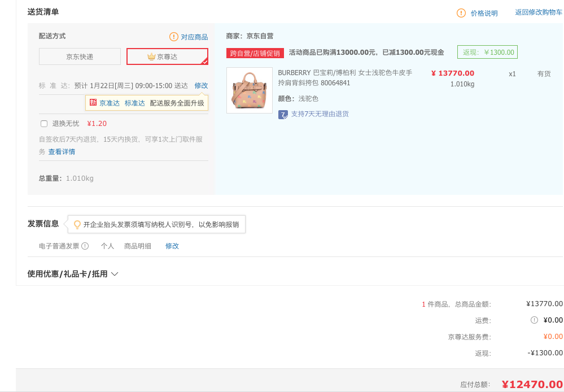
Task: Open the 标准达 link
Action: [134, 103]
